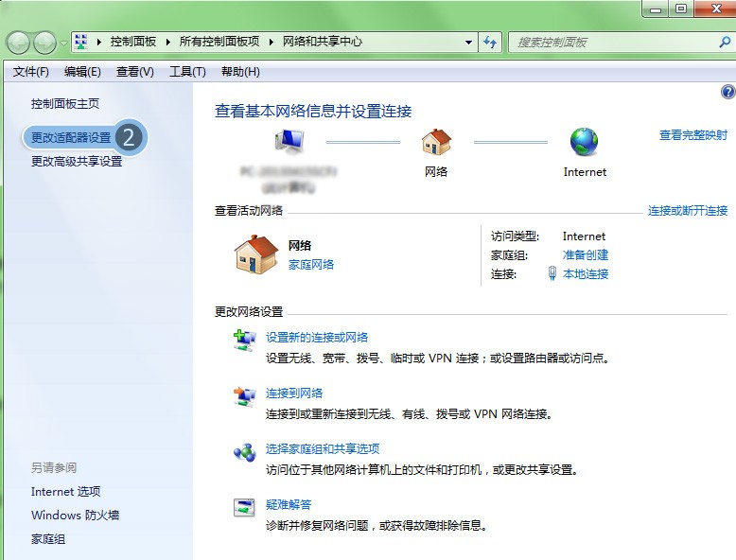Viewport: 736px width, 560px height.
Task: Click the computer icon in network map
Action: [x=289, y=141]
